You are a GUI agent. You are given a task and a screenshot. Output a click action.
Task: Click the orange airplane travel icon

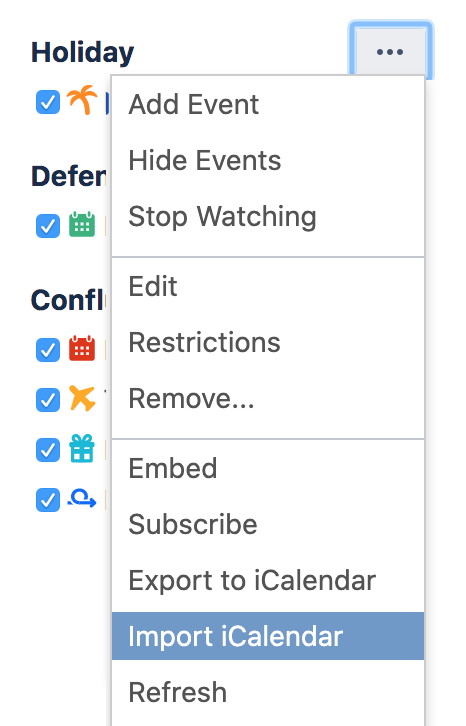coord(82,398)
